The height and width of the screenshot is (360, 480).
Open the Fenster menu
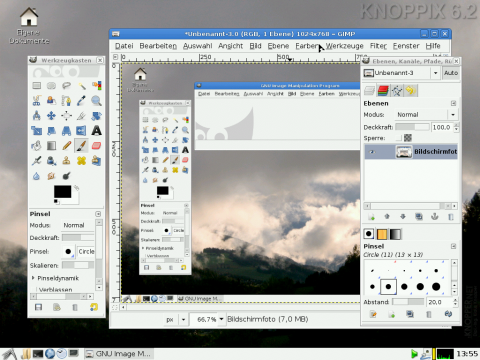coord(406,46)
